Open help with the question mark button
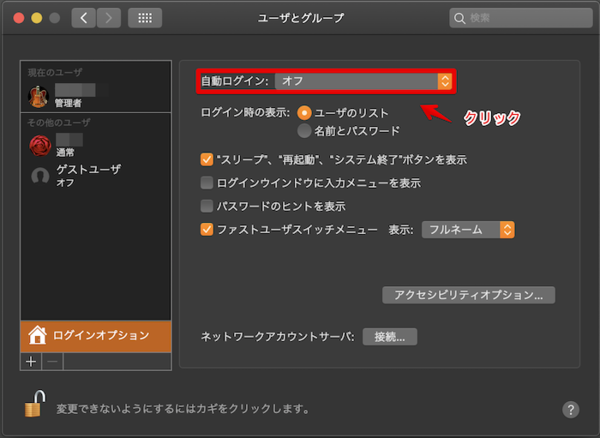Screen dimensions: 600x438 (x=571, y=410)
